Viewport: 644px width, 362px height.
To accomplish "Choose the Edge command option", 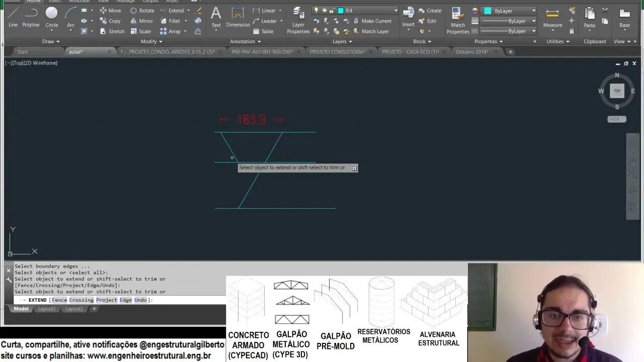I will click(x=126, y=300).
